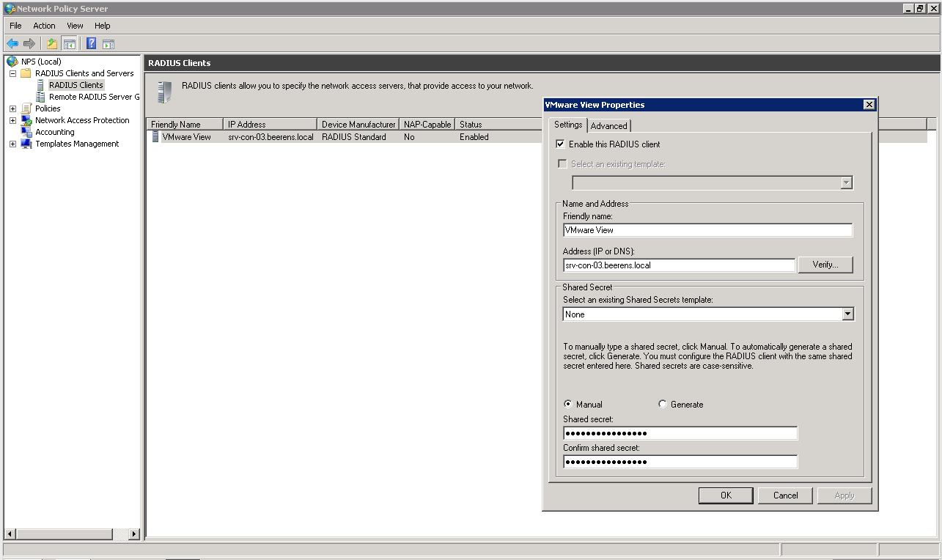The image size is (942, 560).
Task: Click the tree pane scrollbar left arrow
Action: click(x=10, y=534)
